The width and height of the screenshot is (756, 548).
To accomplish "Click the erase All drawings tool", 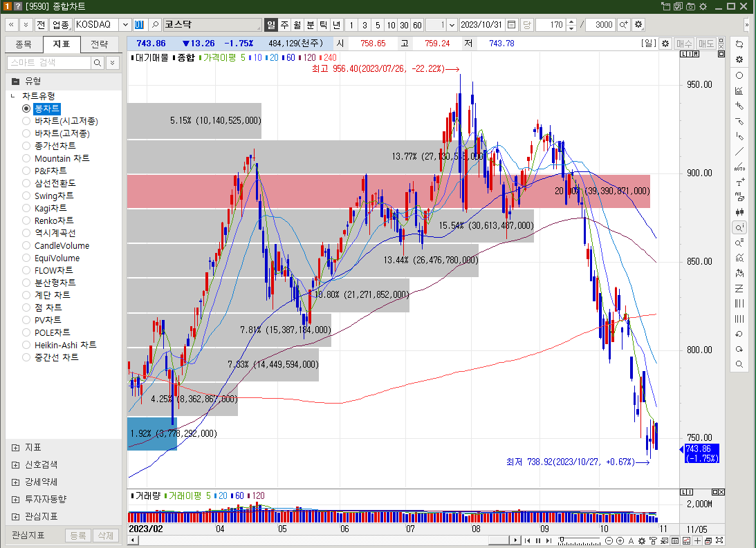I will [739, 197].
